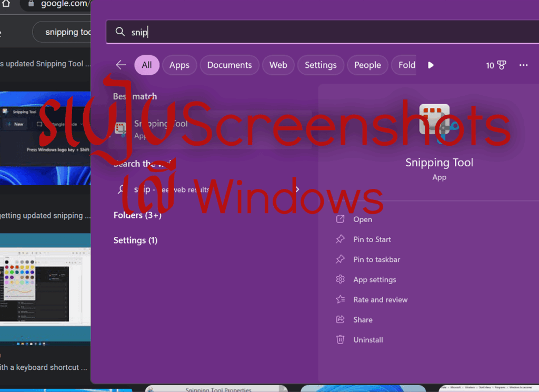Click the Share icon next to Share

click(x=341, y=319)
